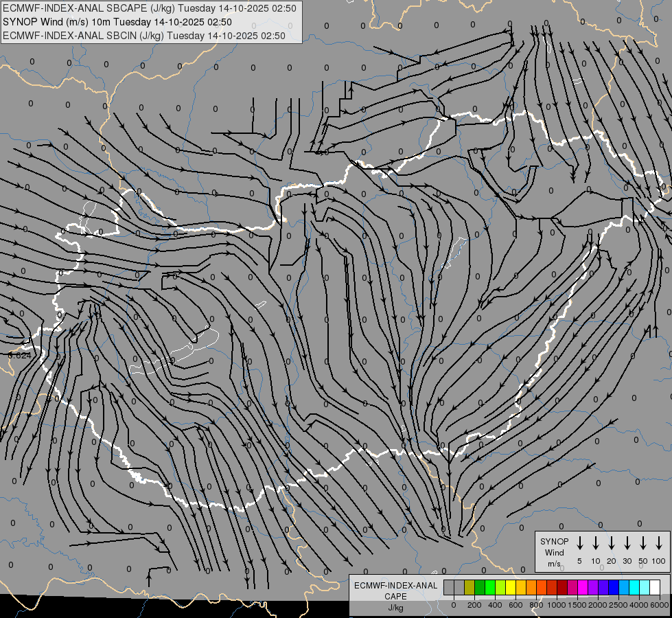Click the title line 'SYNOP Wind (m/s) 10m'

coord(57,22)
